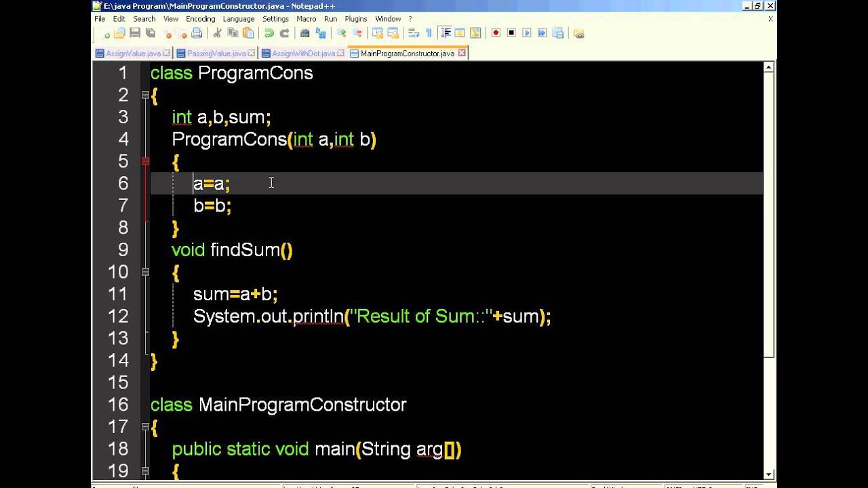Click the Save All toolbar icon
Viewport: 868px width, 488px height.
(151, 33)
